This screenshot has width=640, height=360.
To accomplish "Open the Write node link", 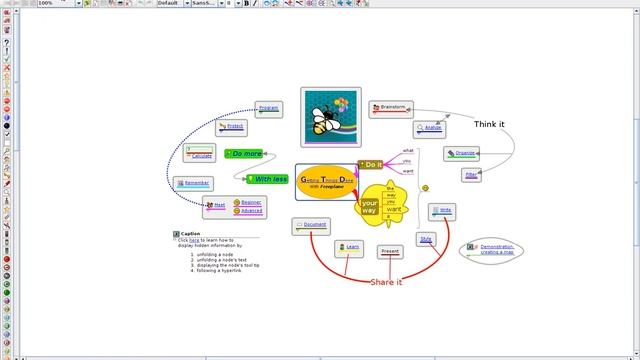I will [x=446, y=210].
